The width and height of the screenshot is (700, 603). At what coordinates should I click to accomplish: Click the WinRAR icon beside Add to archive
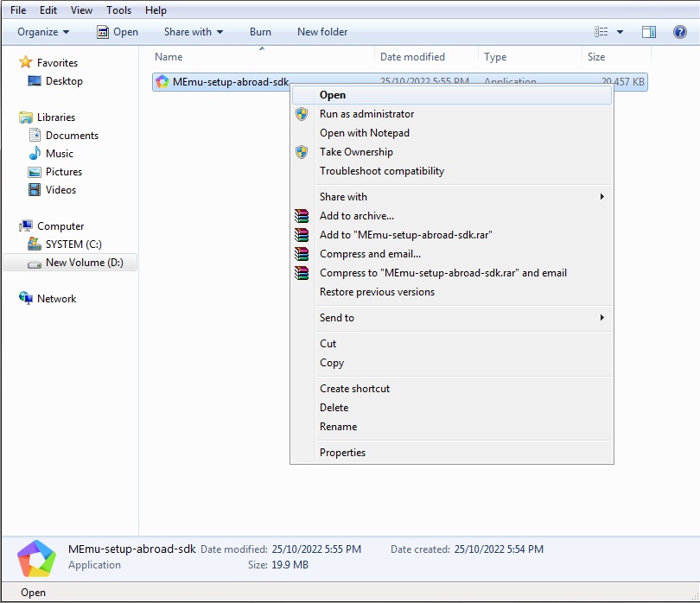pos(301,216)
